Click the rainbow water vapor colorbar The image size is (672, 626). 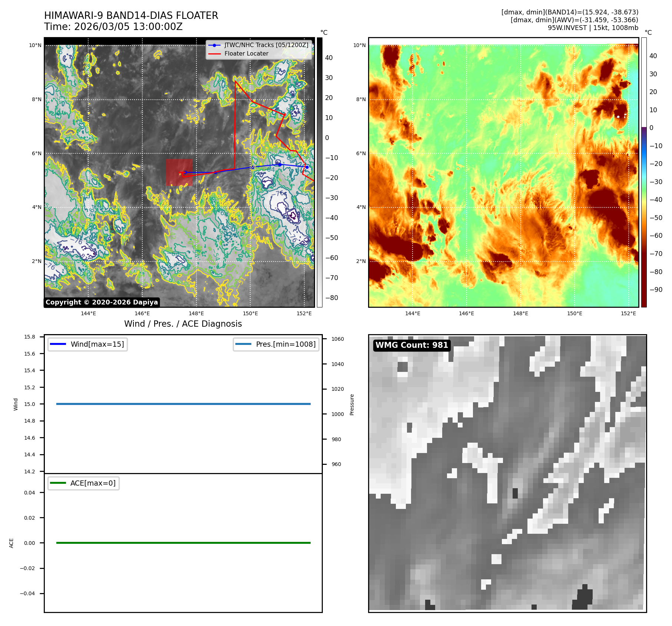[644, 172]
